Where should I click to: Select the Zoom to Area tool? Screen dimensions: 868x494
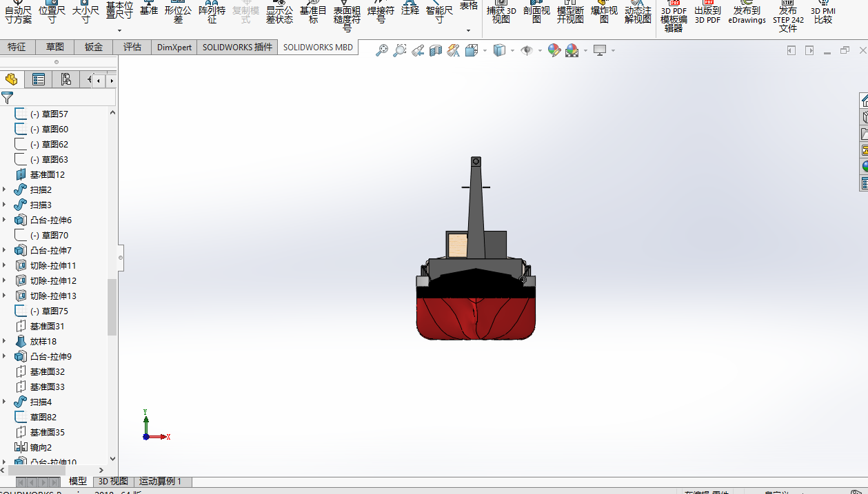[x=400, y=50]
